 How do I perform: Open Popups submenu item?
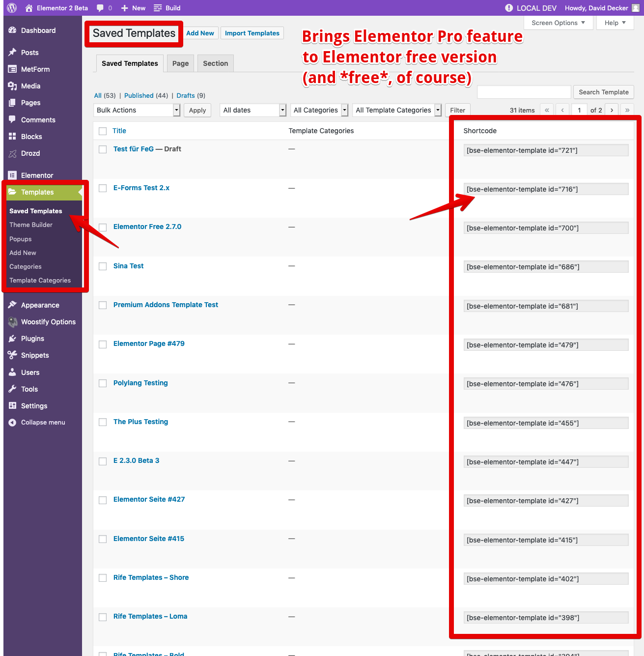click(21, 239)
